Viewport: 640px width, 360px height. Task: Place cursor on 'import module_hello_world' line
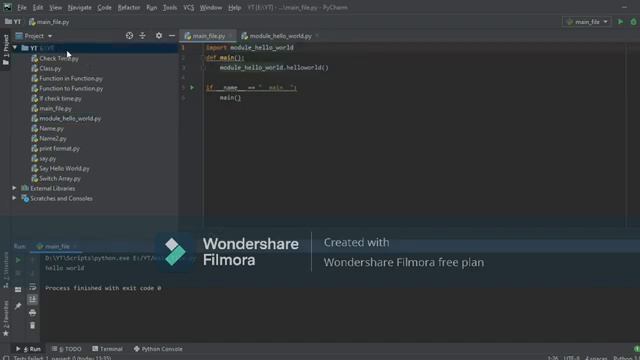(x=250, y=48)
